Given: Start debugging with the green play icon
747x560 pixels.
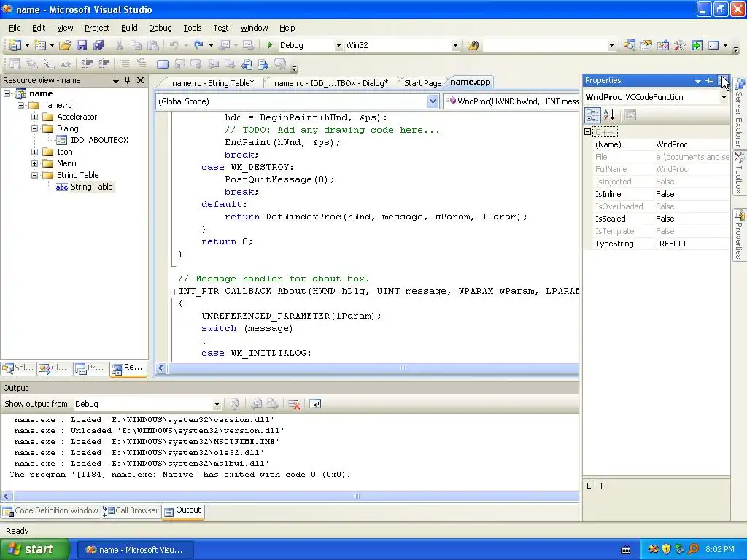Looking at the screenshot, I should pyautogui.click(x=270, y=45).
